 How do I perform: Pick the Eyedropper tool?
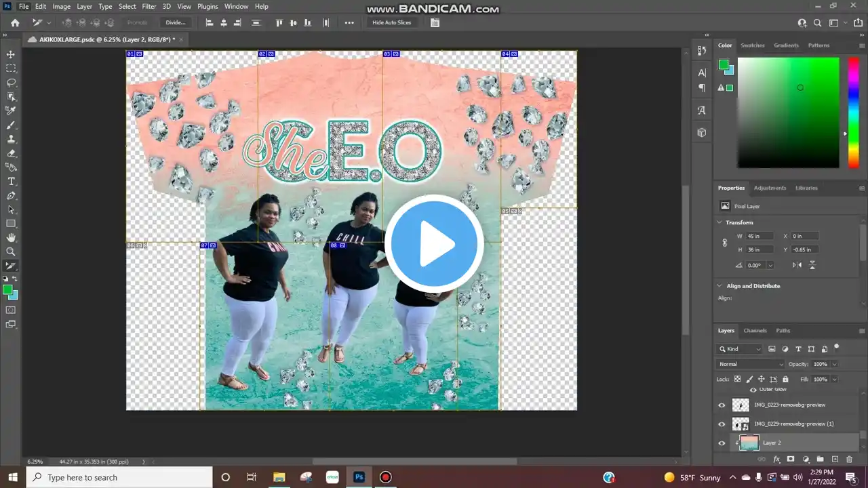pyautogui.click(x=11, y=110)
